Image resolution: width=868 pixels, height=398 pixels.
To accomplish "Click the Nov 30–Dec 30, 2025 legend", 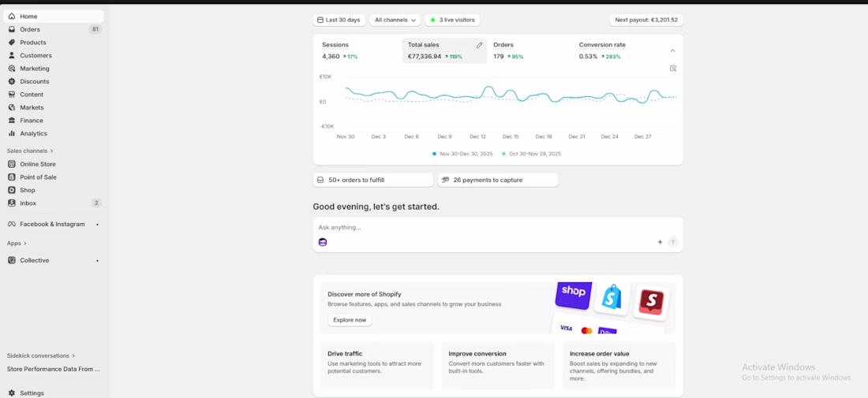I will click(x=462, y=154).
